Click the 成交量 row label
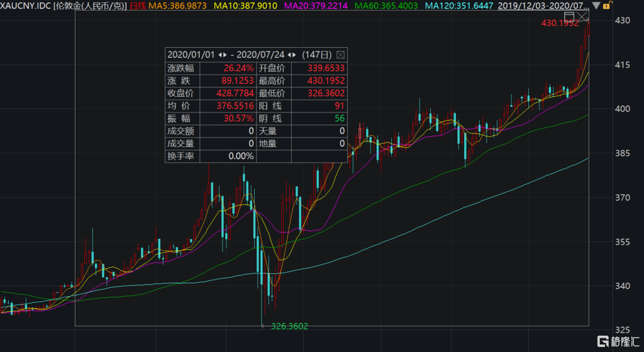This screenshot has height=352, width=644. 180,143
